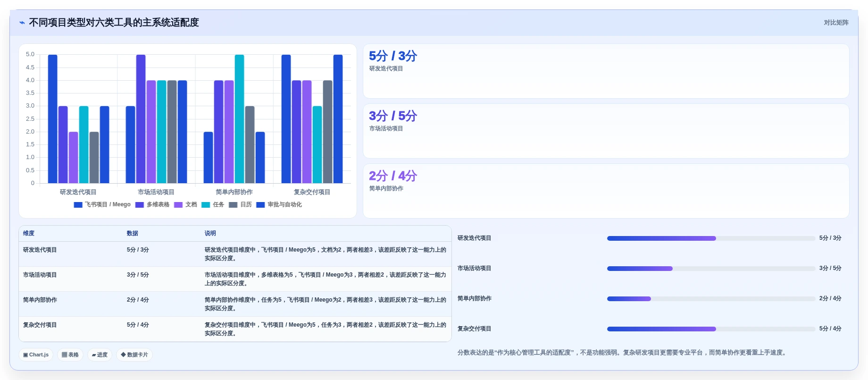
Task: Click the 多维表格 bar in the 市场活动项目 group
Action: (141, 119)
